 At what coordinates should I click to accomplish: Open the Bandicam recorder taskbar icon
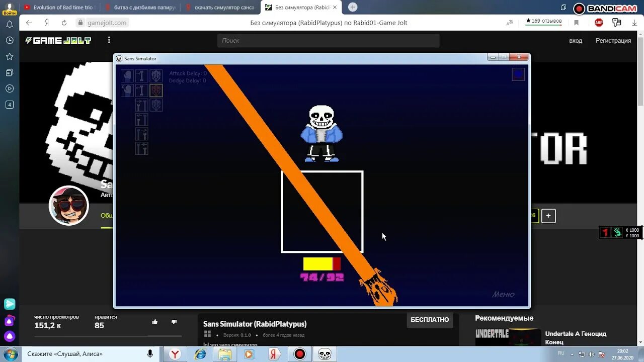300,354
